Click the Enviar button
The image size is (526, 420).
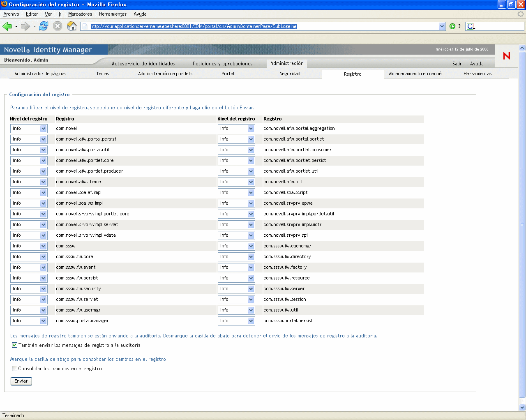(x=21, y=381)
